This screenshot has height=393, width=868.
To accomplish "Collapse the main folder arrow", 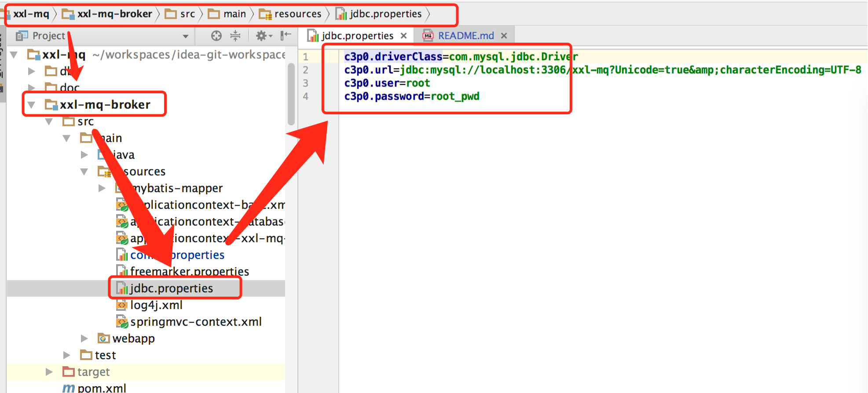I will (67, 138).
